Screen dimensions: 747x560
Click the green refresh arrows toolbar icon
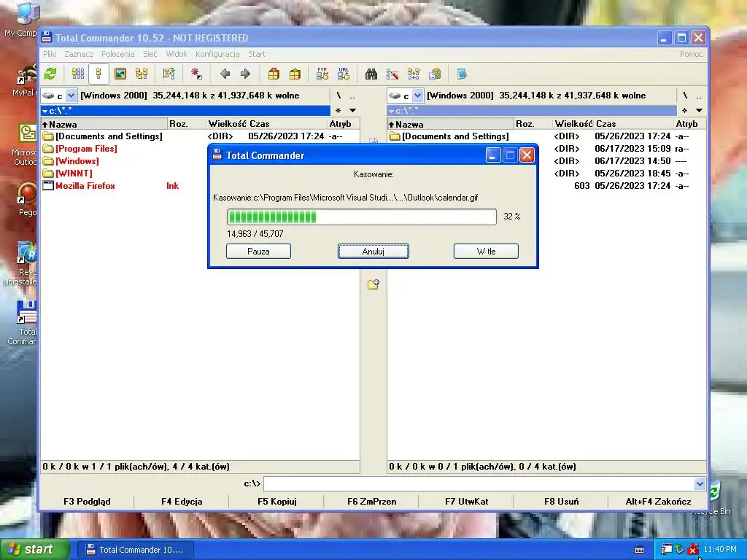[x=50, y=74]
